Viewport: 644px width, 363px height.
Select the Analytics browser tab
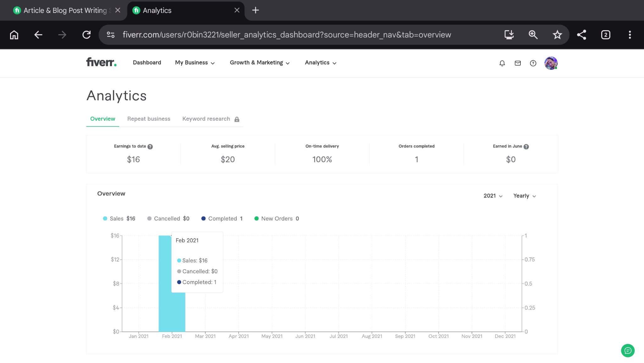coord(186,11)
